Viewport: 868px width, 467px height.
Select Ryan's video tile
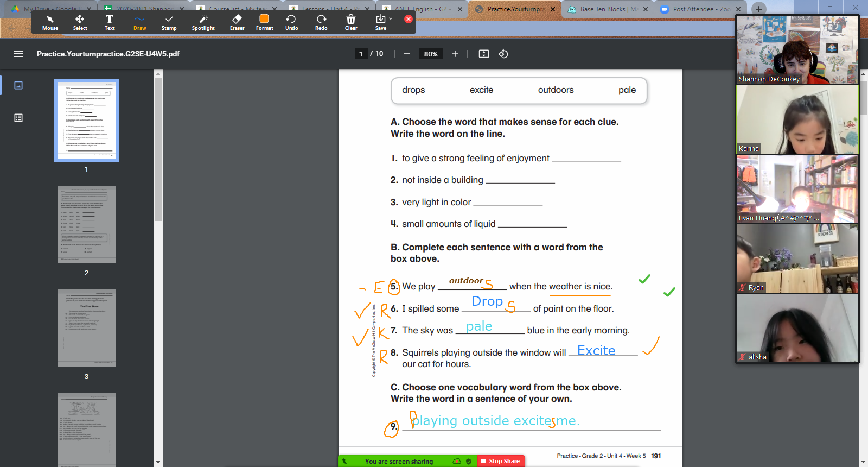(797, 258)
